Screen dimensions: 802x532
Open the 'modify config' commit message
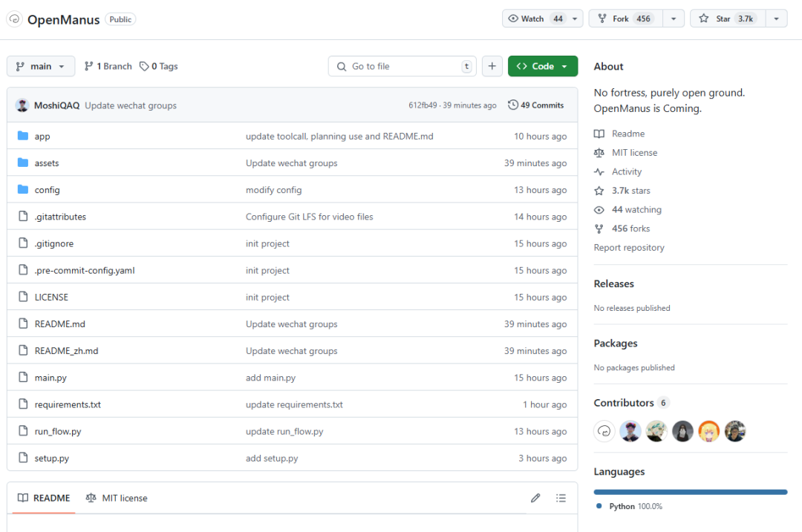(273, 190)
